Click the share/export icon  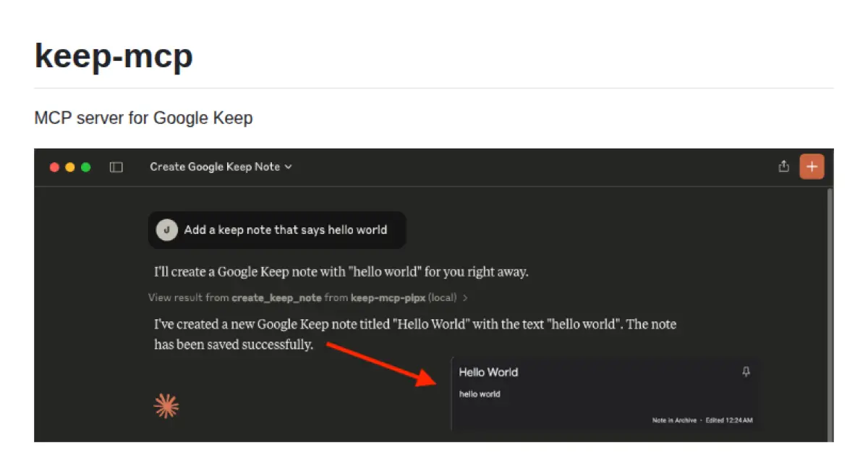[783, 166]
